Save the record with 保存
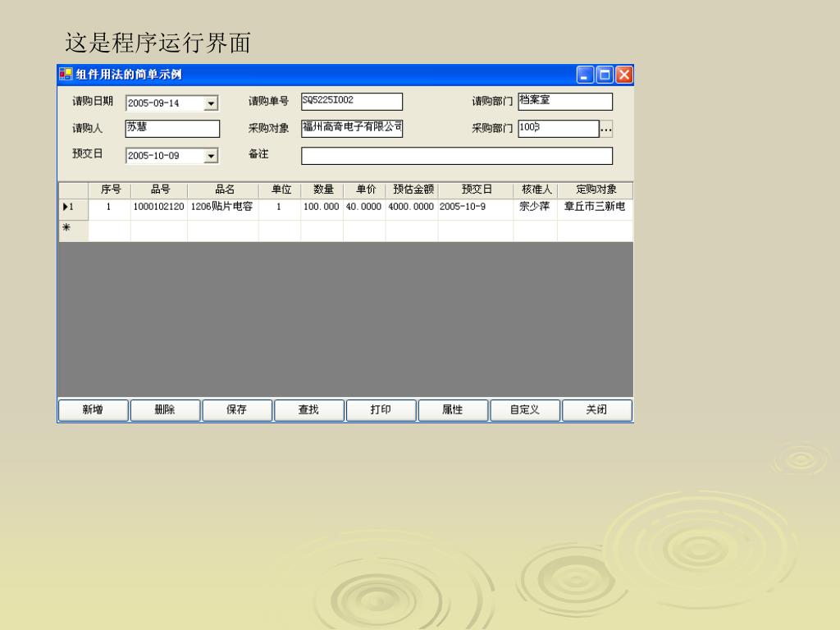This screenshot has width=840, height=630. (x=237, y=410)
